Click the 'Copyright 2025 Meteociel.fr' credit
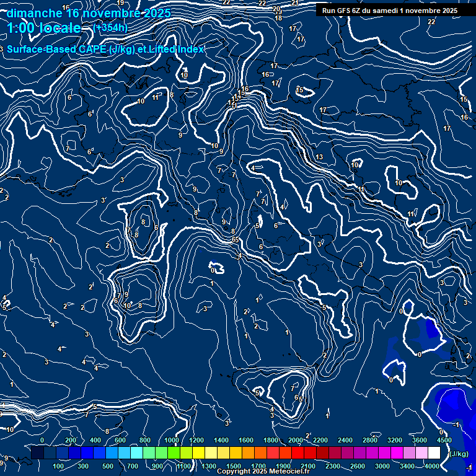 tap(263, 471)
